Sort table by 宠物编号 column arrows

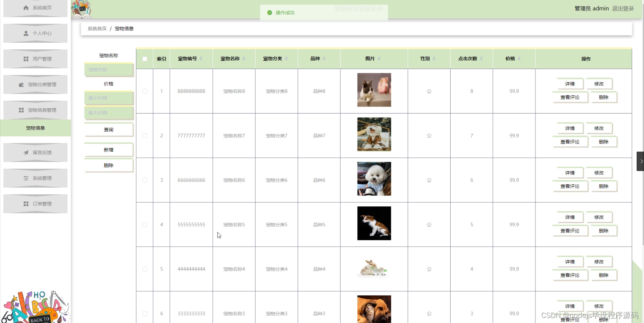(201, 59)
